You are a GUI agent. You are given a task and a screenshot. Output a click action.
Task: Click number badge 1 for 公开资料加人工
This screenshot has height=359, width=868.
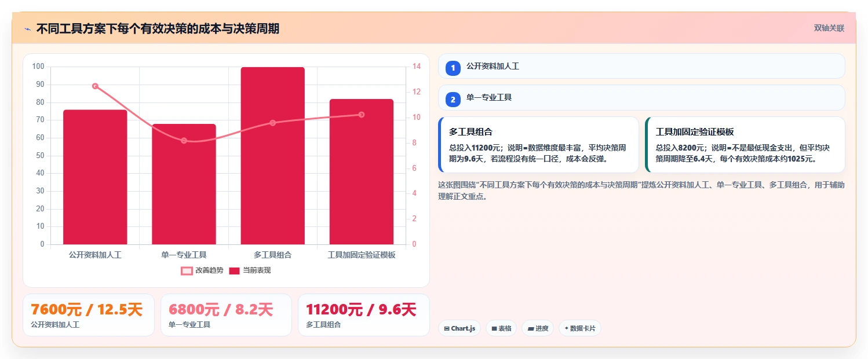coord(453,68)
